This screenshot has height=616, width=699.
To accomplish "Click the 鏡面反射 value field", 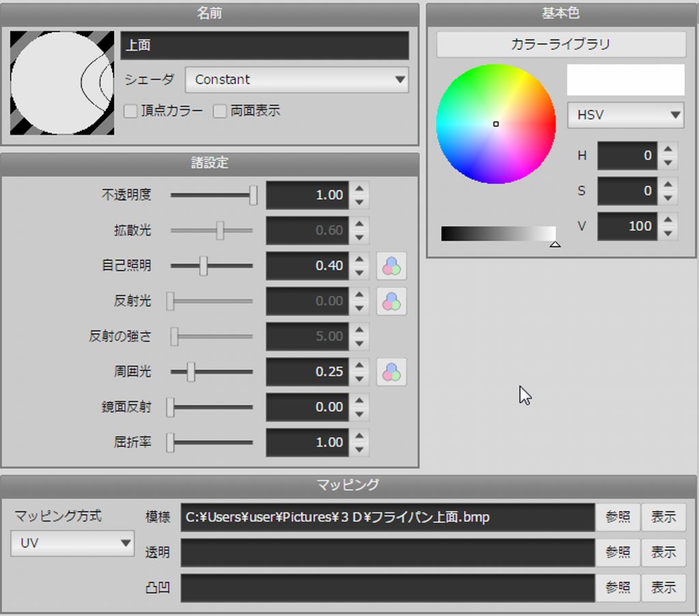I will [308, 407].
